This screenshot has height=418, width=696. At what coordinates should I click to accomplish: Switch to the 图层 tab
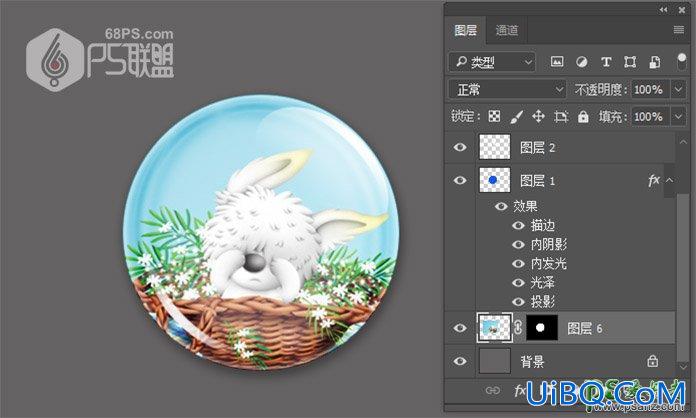click(465, 30)
